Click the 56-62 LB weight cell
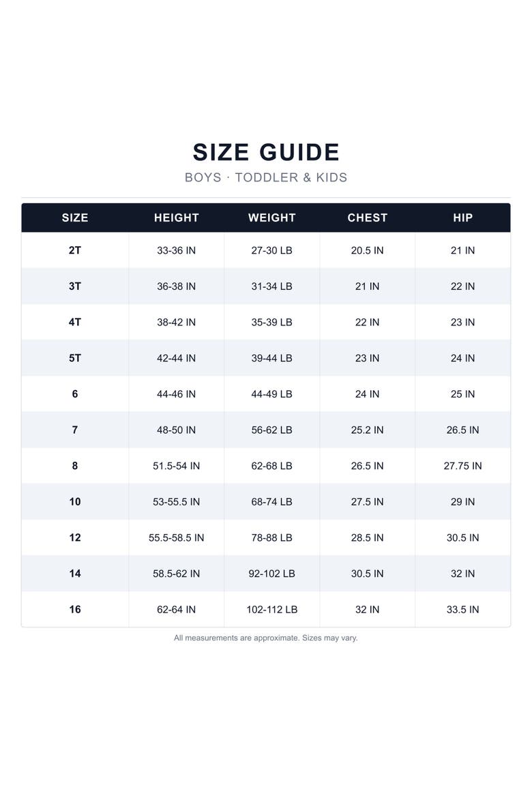This screenshot has width=532, height=798. coord(272,430)
